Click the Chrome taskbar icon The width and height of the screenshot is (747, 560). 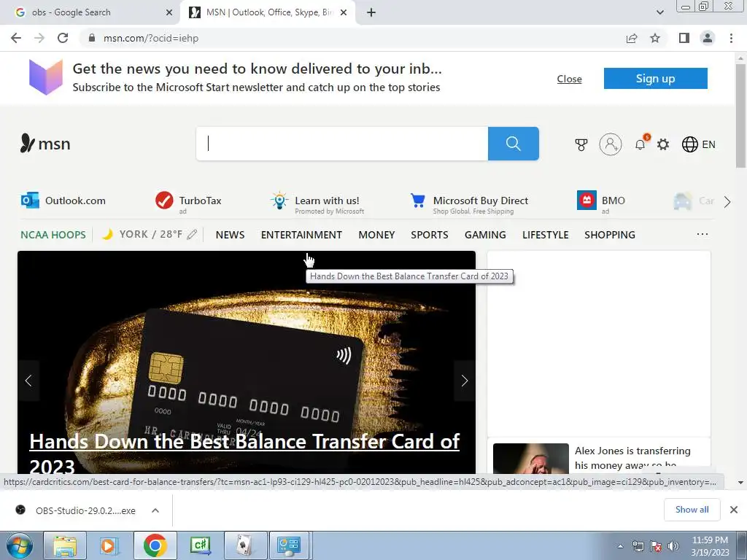coord(155,545)
